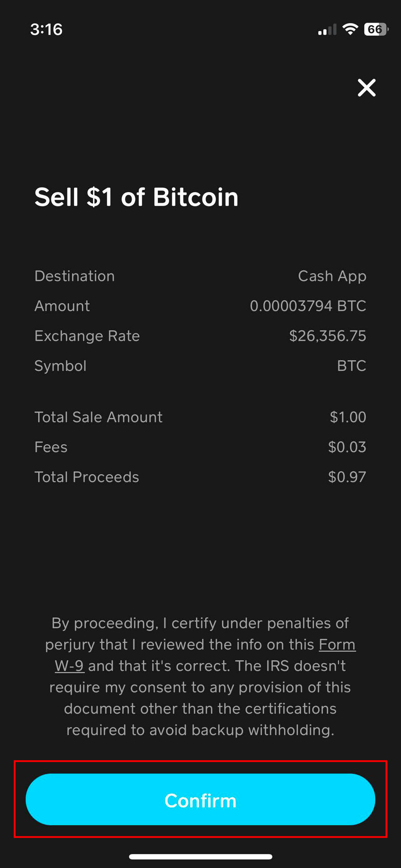
Task: Tap the $1.00 total sale amount
Action: pyautogui.click(x=348, y=417)
